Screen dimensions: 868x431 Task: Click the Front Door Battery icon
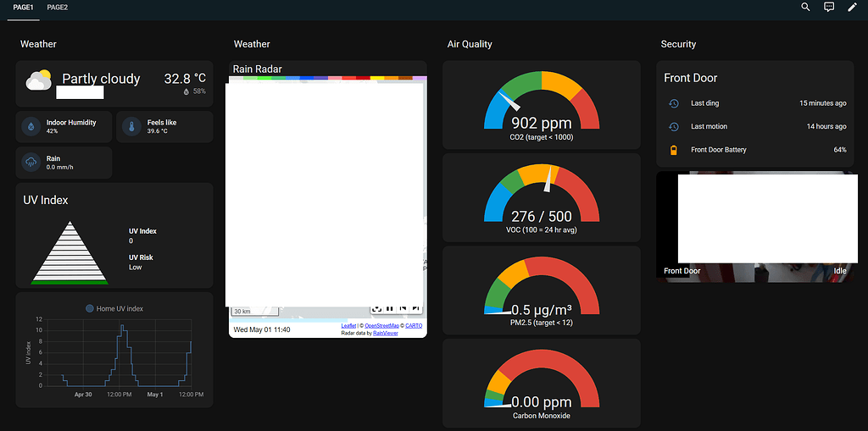click(x=674, y=150)
